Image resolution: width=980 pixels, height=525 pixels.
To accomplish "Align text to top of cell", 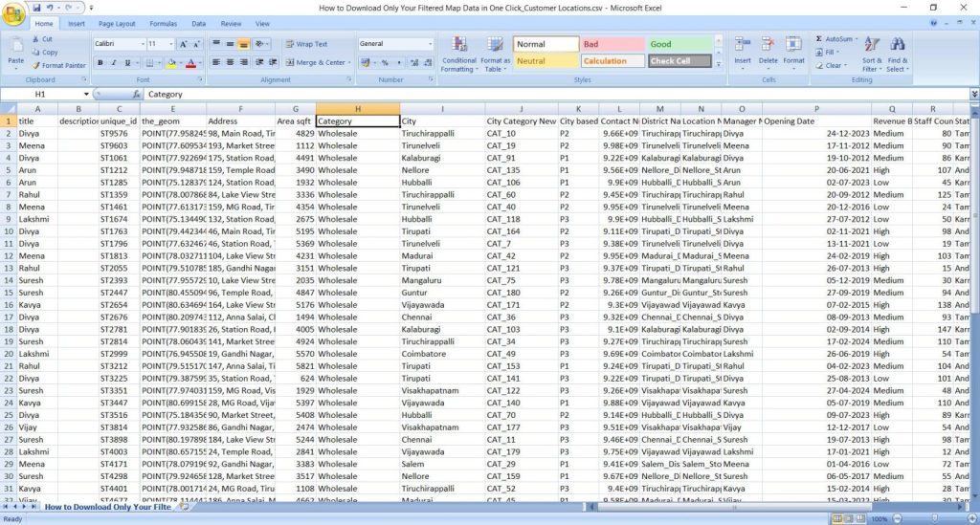I will point(216,44).
